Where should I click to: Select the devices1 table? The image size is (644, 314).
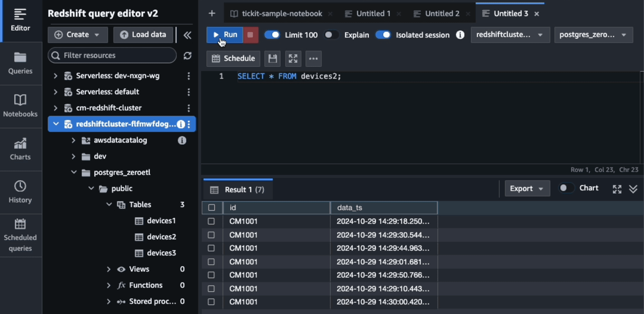(155, 221)
